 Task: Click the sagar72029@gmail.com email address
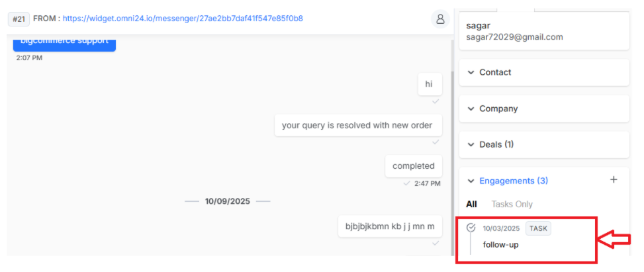click(515, 37)
